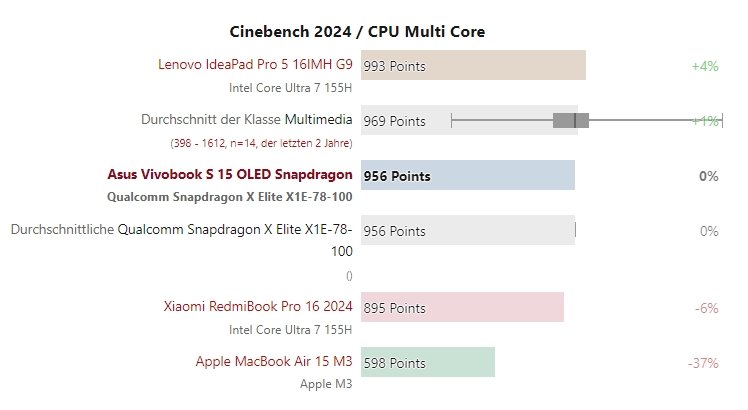Select the -6% difference label
Image resolution: width=748 pixels, height=410 pixels.
(x=707, y=307)
